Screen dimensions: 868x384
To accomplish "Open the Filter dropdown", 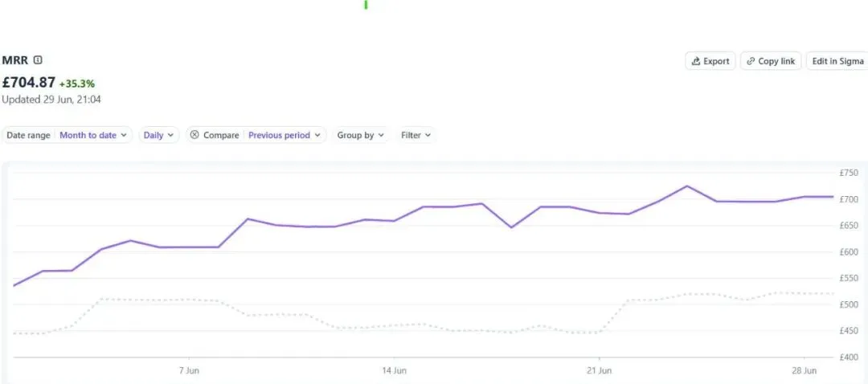I will click(x=416, y=135).
